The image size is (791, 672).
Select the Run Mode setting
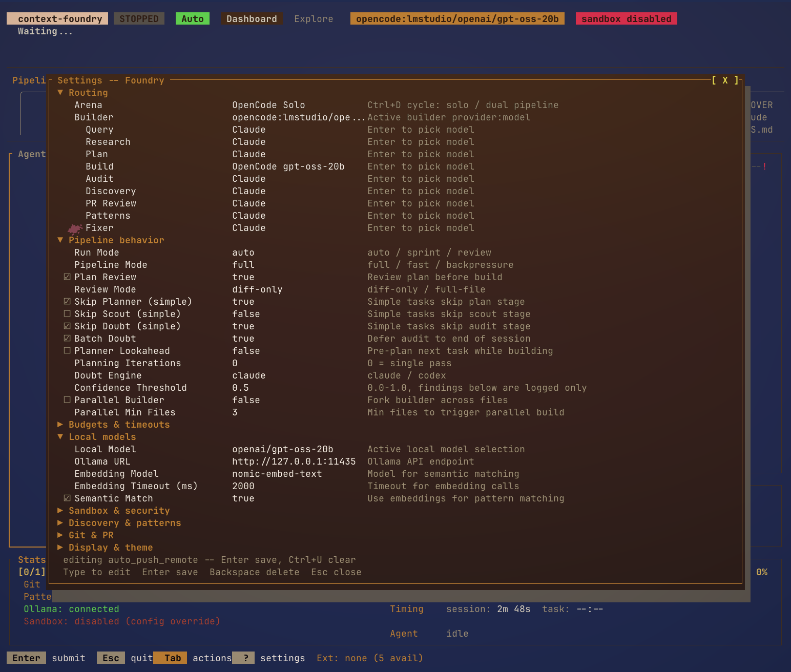pyautogui.click(x=394, y=253)
